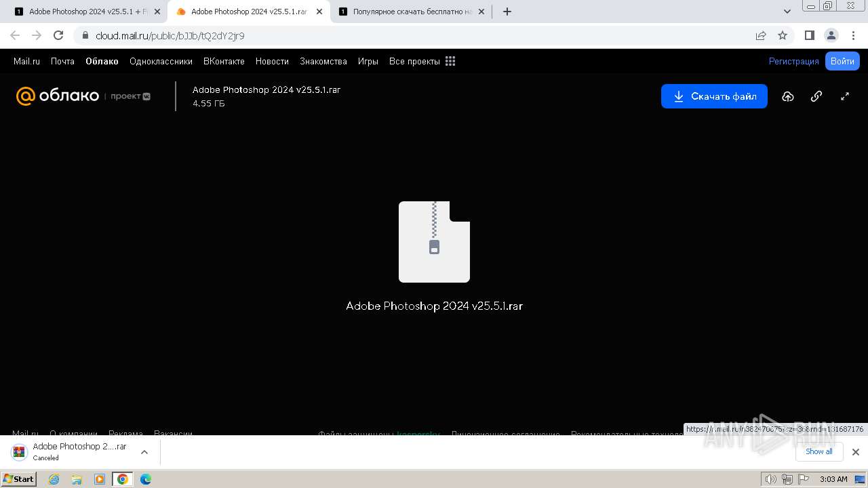Open a new browser tab
The image size is (868, 488).
[x=507, y=12]
